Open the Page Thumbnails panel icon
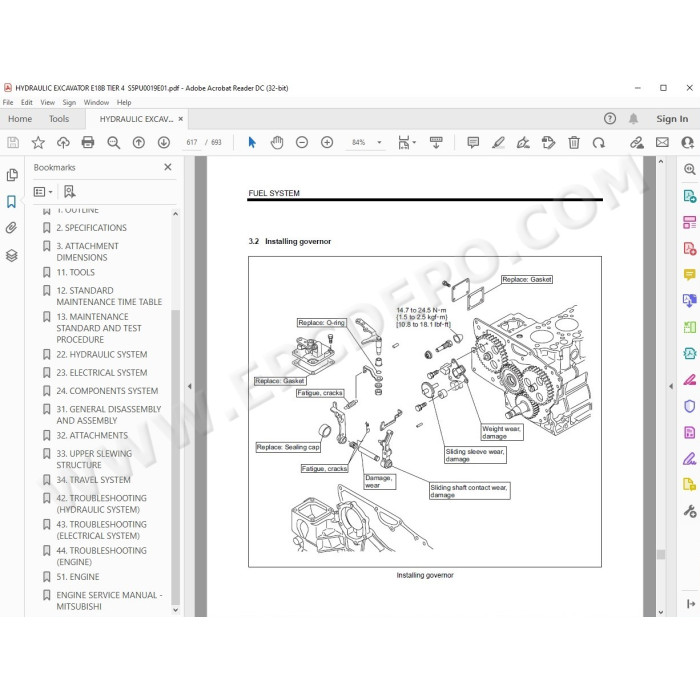700x700 pixels. (x=12, y=175)
